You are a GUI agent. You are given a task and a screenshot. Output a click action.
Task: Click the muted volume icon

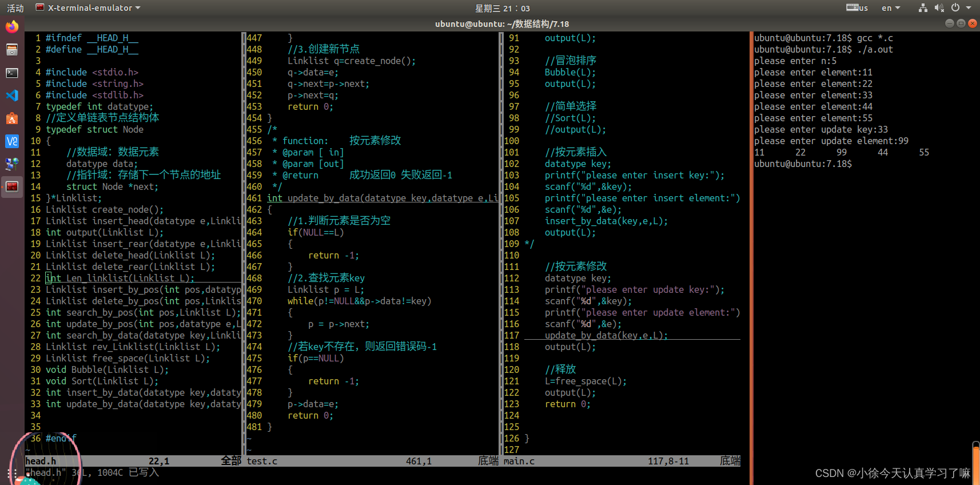[939, 8]
